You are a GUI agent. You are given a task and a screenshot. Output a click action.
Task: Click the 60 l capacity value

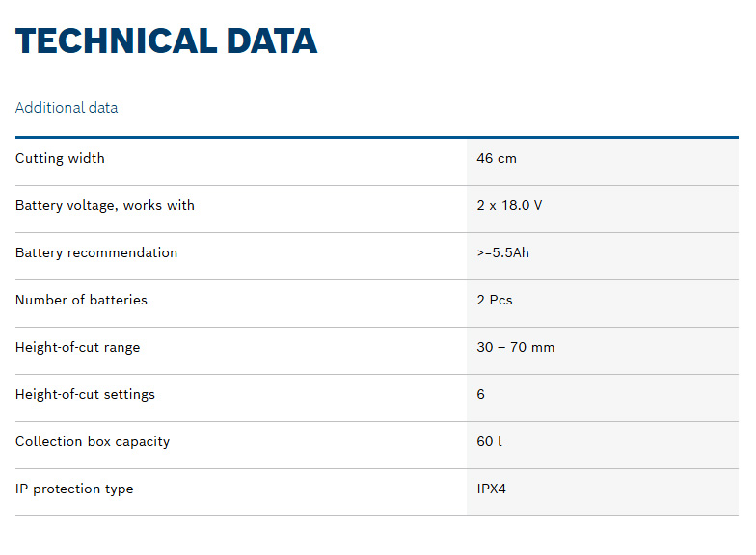pos(489,441)
